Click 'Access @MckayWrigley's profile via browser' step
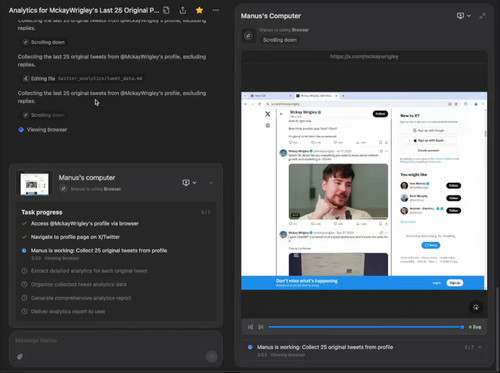The width and height of the screenshot is (500, 373). tap(85, 223)
